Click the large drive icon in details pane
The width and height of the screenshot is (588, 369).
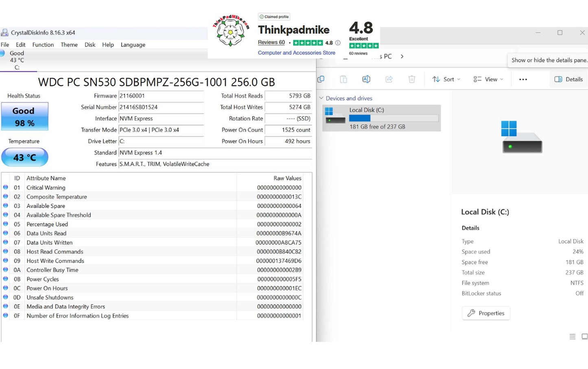click(522, 137)
